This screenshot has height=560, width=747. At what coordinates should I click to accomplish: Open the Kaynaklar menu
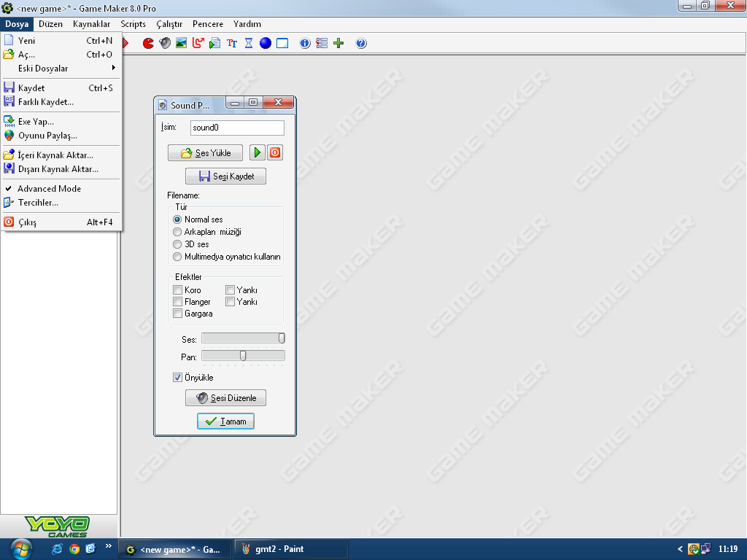(x=91, y=24)
